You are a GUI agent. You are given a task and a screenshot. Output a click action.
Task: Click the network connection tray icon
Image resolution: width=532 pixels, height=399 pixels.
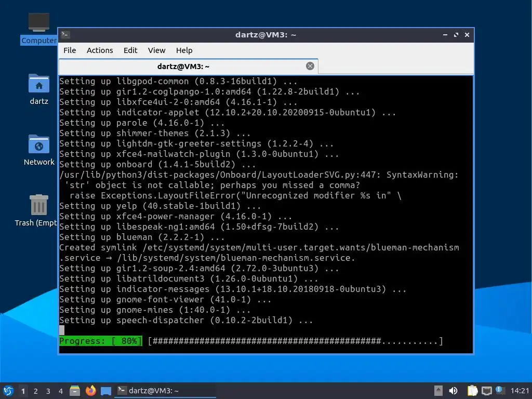point(486,391)
